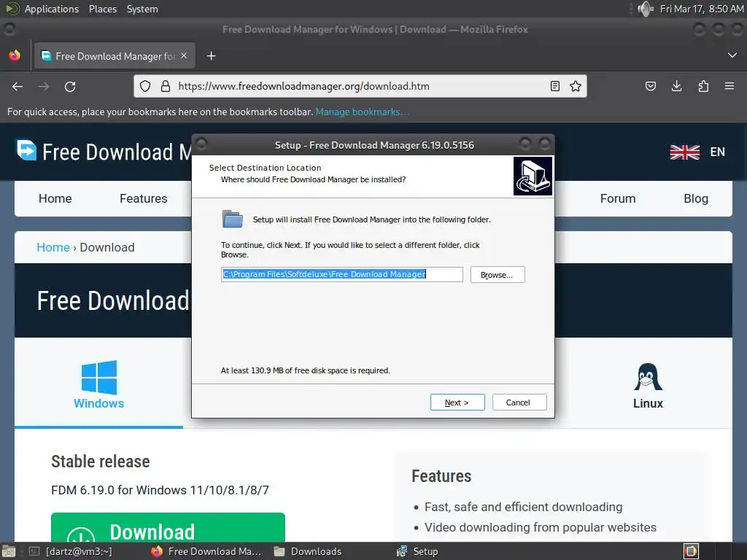Open the Forum navigation item
The image size is (747, 560).
click(618, 198)
